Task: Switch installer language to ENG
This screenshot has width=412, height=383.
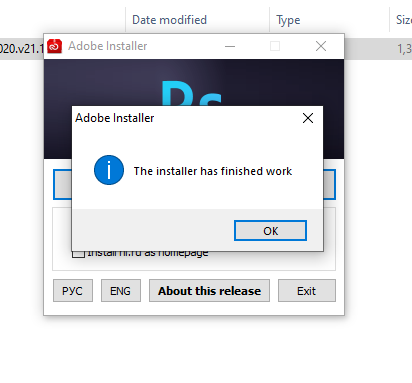Action: (121, 291)
